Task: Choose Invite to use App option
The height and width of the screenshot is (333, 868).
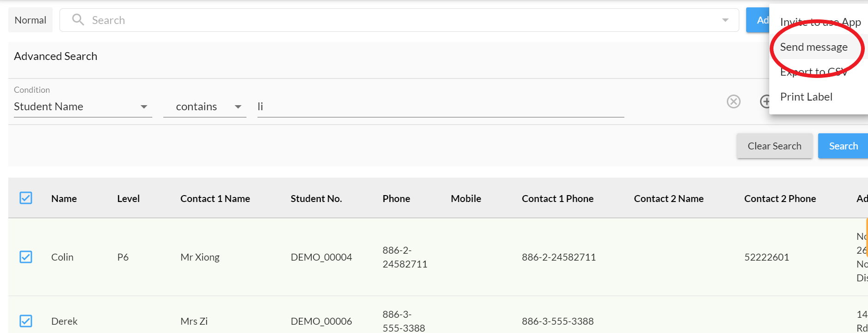Action: tap(820, 22)
